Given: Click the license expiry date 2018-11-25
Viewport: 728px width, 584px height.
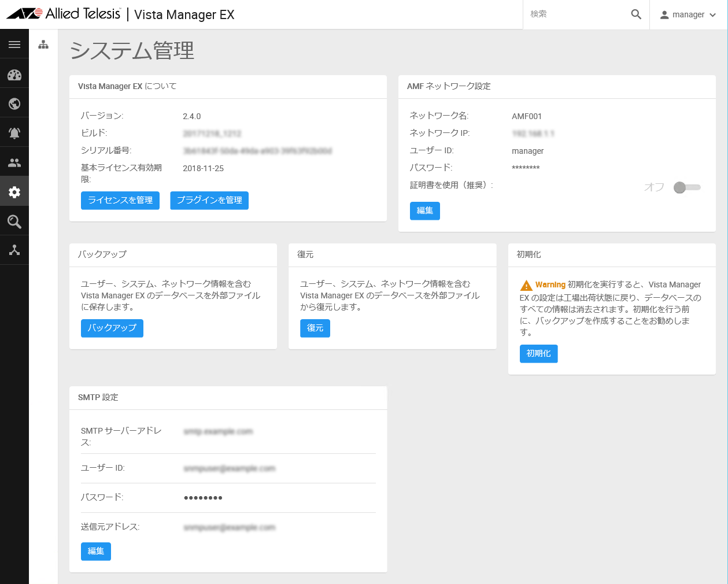Looking at the screenshot, I should pos(203,168).
